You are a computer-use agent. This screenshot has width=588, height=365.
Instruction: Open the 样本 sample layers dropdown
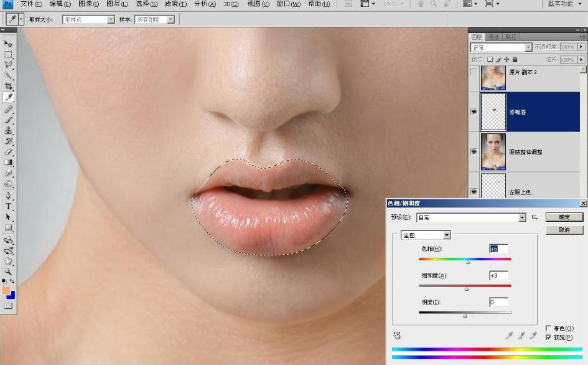154,19
